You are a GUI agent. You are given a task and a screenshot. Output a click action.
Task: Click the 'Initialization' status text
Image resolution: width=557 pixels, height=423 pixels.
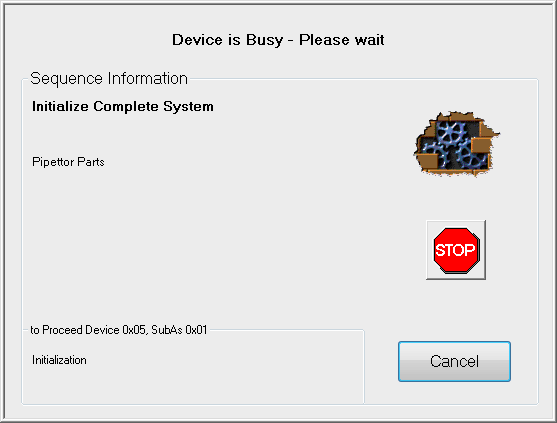59,360
